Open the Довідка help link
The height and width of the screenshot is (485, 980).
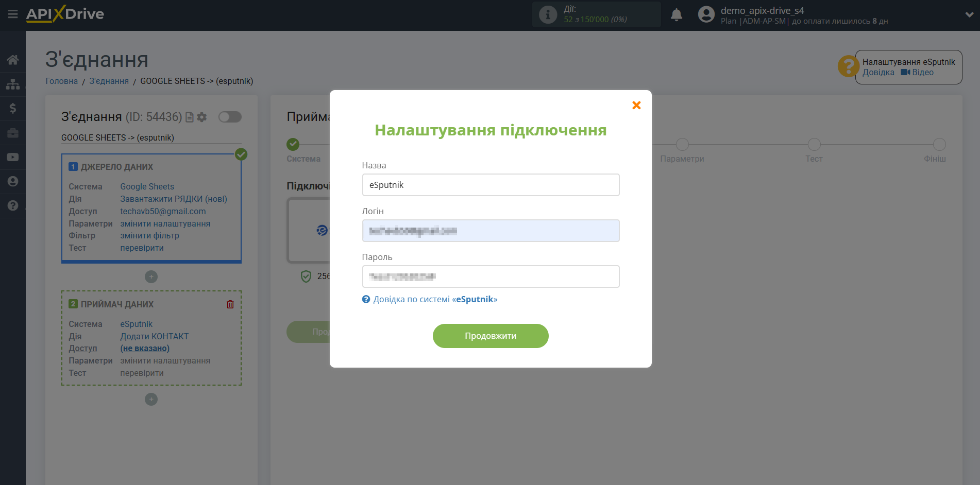coord(878,73)
